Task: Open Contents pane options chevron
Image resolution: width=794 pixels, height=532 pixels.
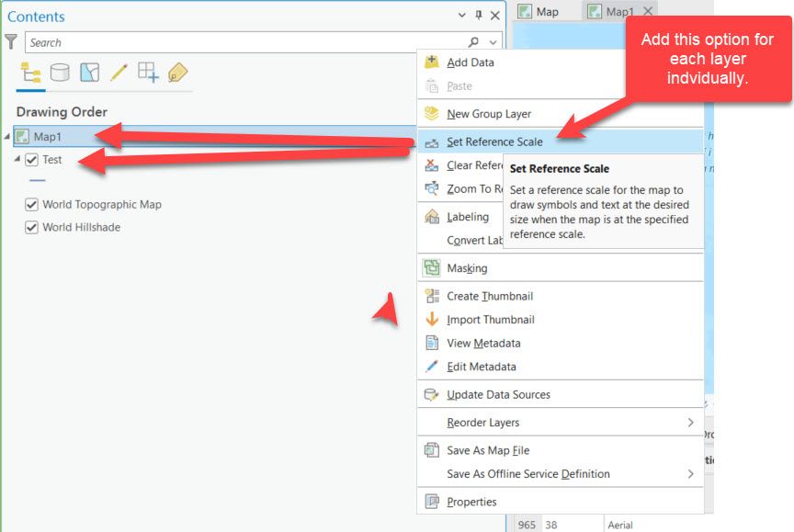Action: (462, 16)
